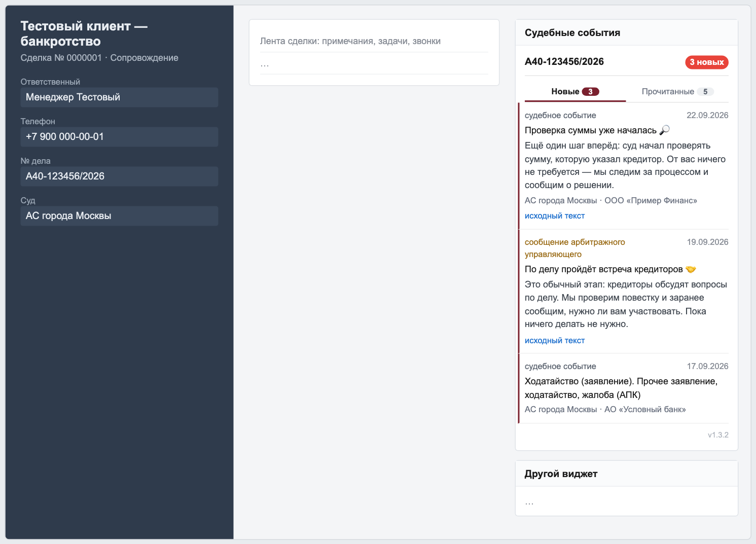The height and width of the screenshot is (544, 756).
Task: Click the handshake emoji in the creditors title
Action: pyautogui.click(x=691, y=269)
